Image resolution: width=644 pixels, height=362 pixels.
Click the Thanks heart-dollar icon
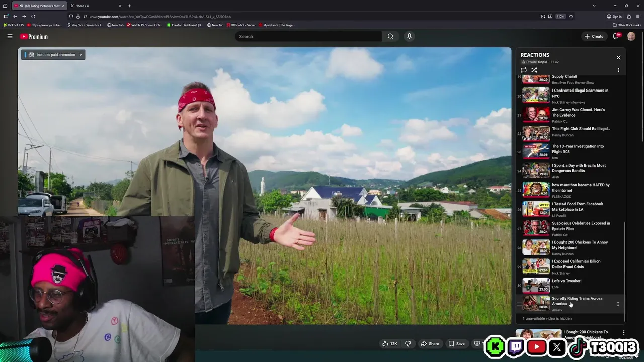pos(477,343)
